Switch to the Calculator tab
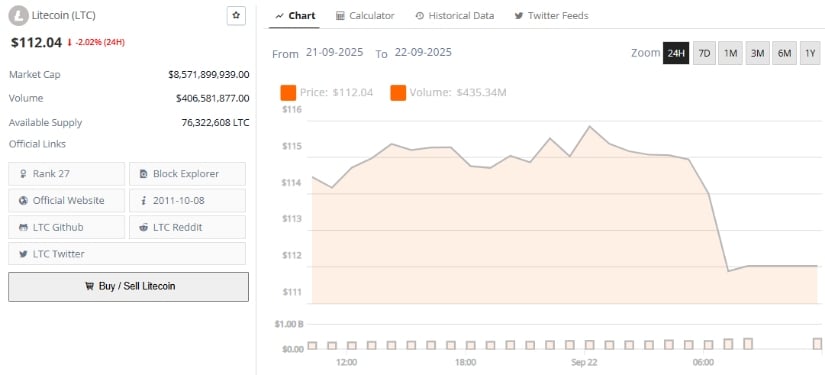 point(365,16)
